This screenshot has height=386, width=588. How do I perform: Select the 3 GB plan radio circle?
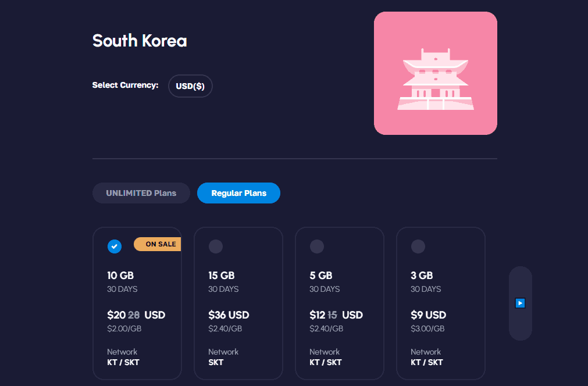[x=418, y=246]
